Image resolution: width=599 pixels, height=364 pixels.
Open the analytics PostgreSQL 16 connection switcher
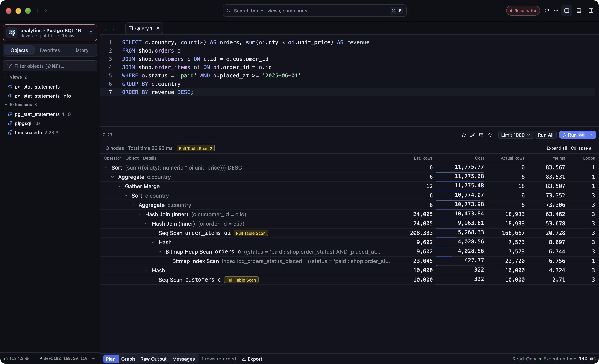point(50,33)
